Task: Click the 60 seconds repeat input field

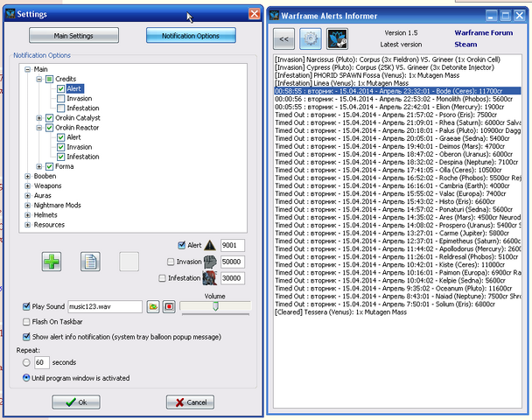Action: click(x=42, y=362)
